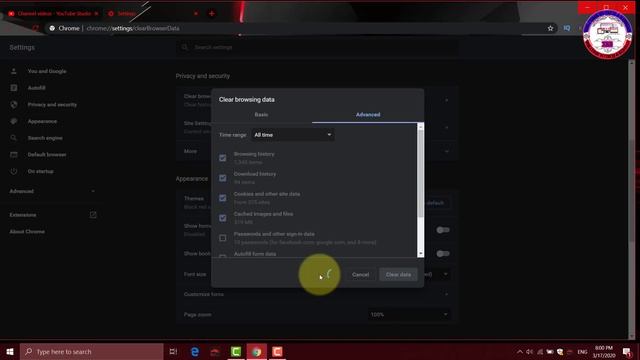
Task: Open the Page zoom 100% dropdown
Action: 409,314
